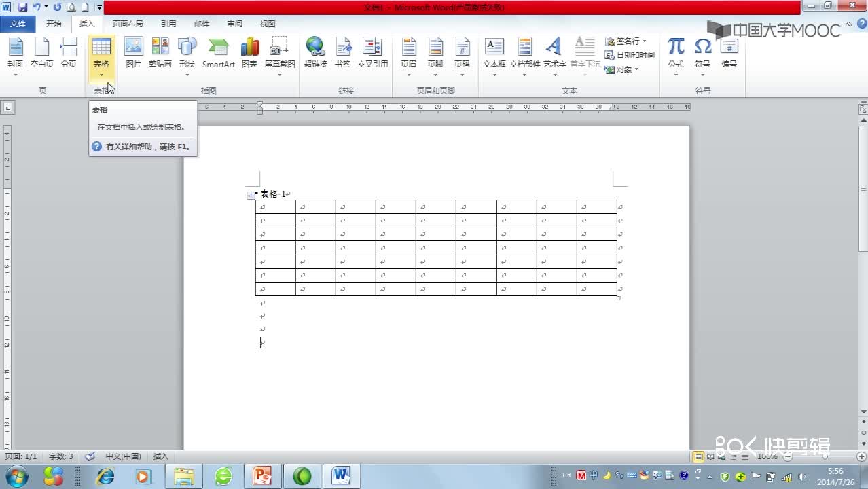Insert a chart (图表)
The width and height of the screenshot is (868, 489).
click(x=250, y=53)
